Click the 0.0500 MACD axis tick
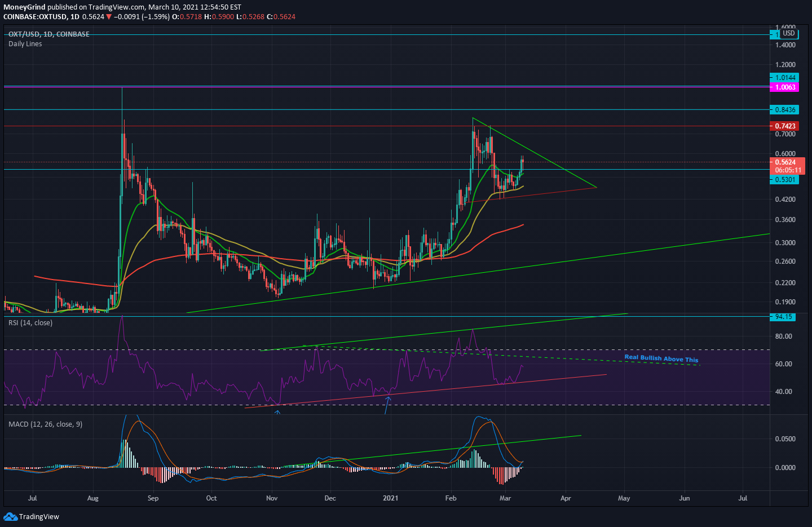 785,439
